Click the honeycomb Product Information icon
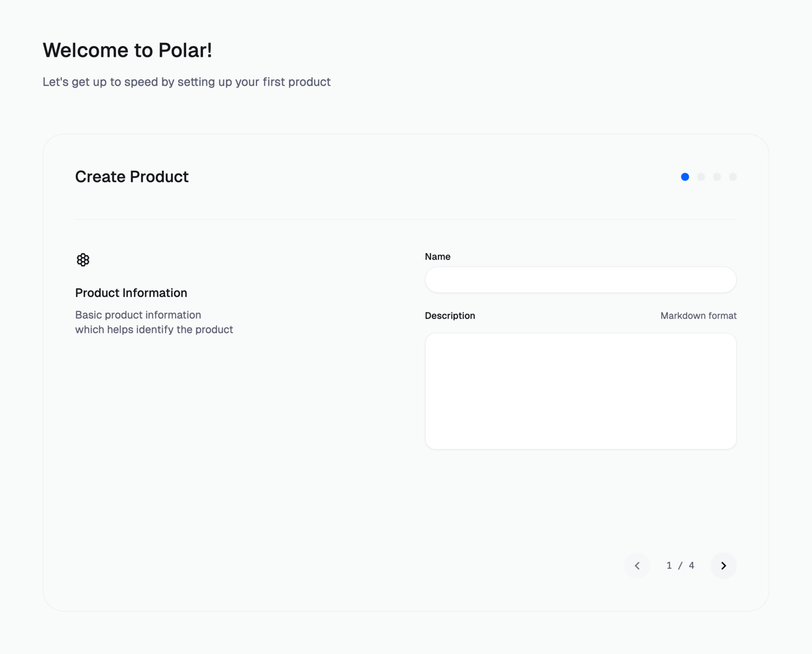The image size is (812, 654). 83,259
